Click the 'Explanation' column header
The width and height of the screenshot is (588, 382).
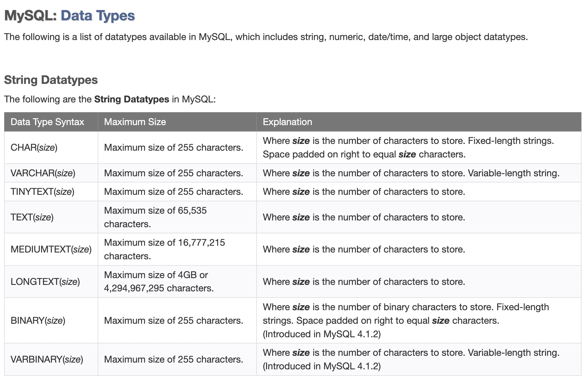419,122
